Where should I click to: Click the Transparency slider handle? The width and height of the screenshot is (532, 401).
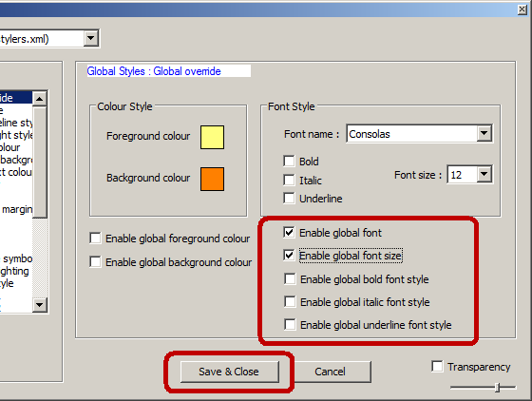point(497,387)
